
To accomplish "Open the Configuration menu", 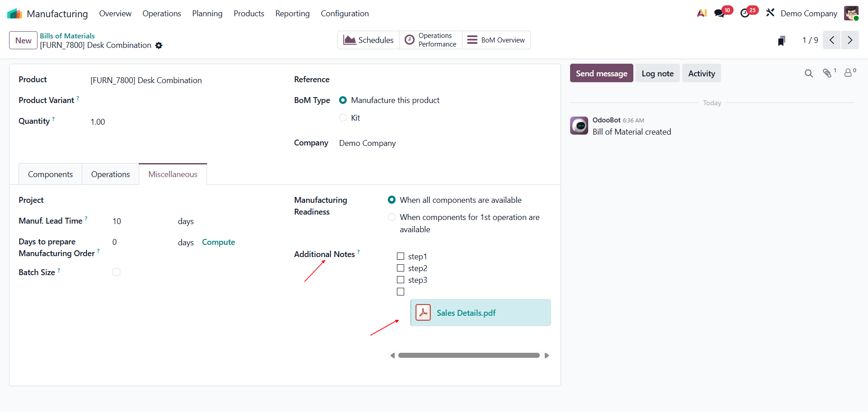I will (x=344, y=14).
